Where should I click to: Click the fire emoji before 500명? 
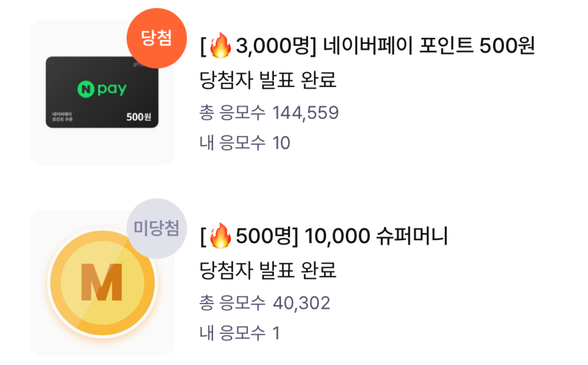[220, 236]
